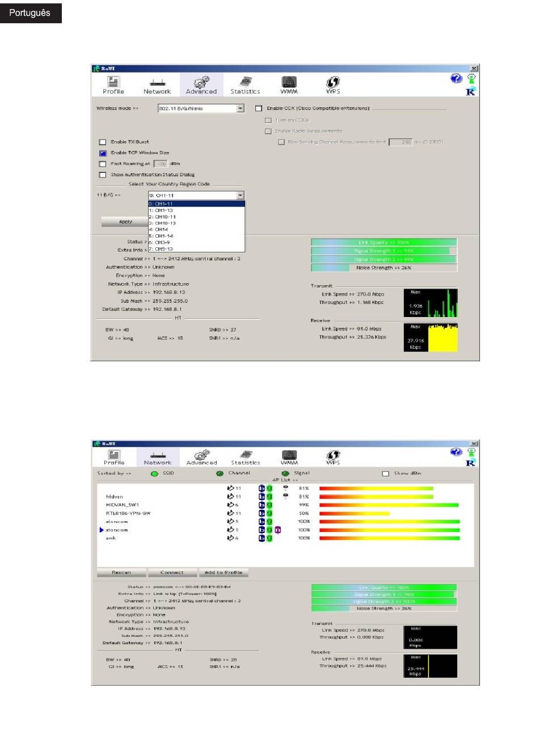The height and width of the screenshot is (756, 539).
Task: Click Statistics icon in the Advanced settings window
Action: (245, 85)
